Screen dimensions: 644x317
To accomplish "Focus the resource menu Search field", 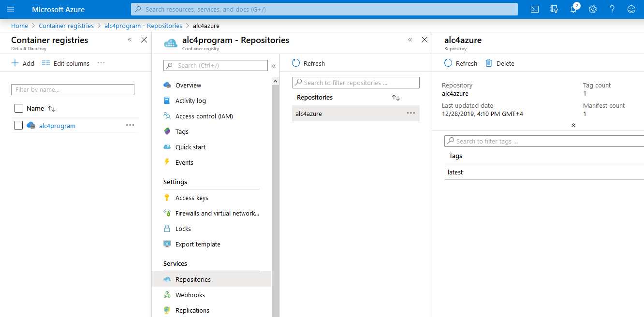I will tap(215, 65).
